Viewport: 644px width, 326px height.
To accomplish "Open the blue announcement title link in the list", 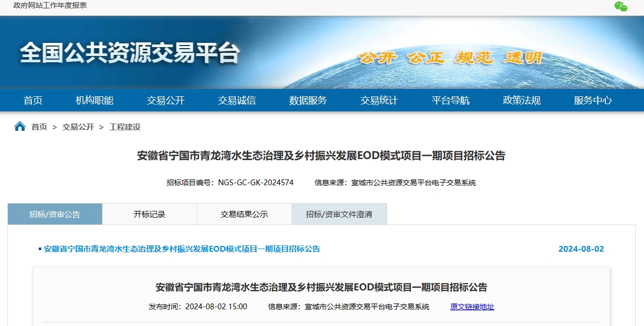I will tap(182, 249).
